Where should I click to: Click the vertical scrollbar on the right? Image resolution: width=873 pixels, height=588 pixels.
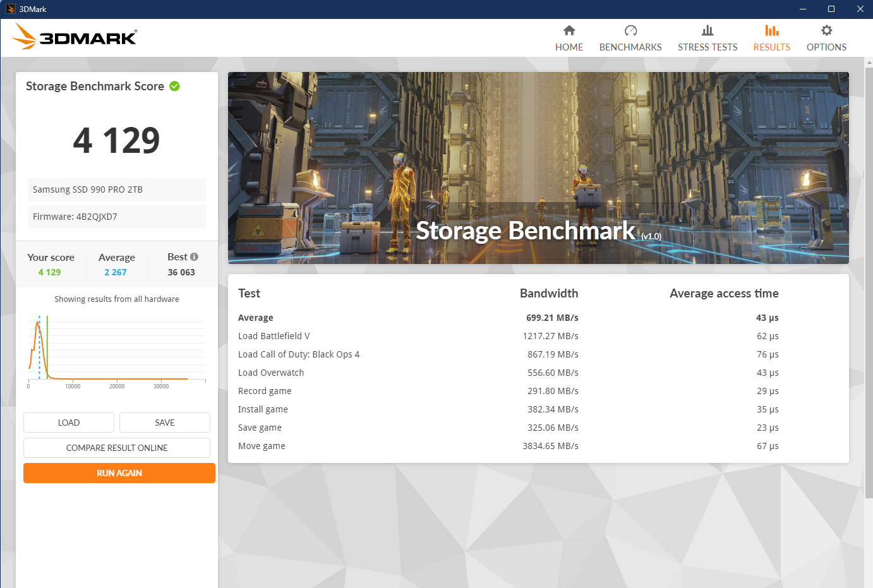(x=869, y=278)
